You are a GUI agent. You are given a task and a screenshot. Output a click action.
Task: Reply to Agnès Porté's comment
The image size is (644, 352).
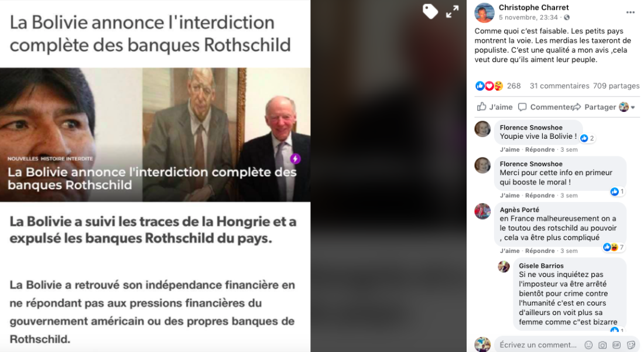[x=540, y=251]
